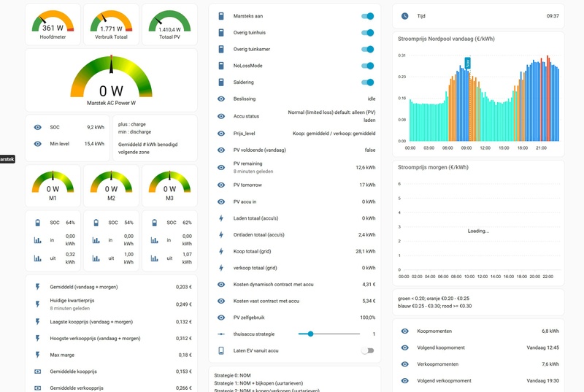Click the battery icon beside SOC 64%
This screenshot has width=584, height=392.
coord(38,223)
